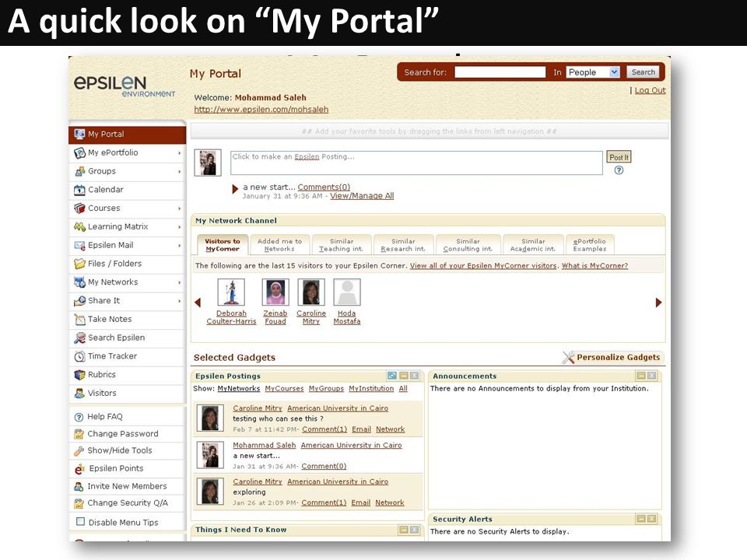Open the ePortfolio Examples tab

[x=590, y=245]
